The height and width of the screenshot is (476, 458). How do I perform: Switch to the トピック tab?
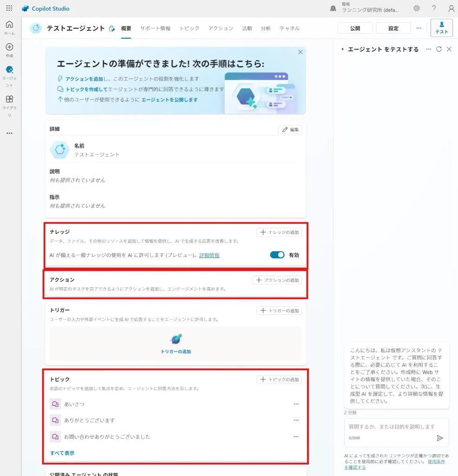[189, 28]
